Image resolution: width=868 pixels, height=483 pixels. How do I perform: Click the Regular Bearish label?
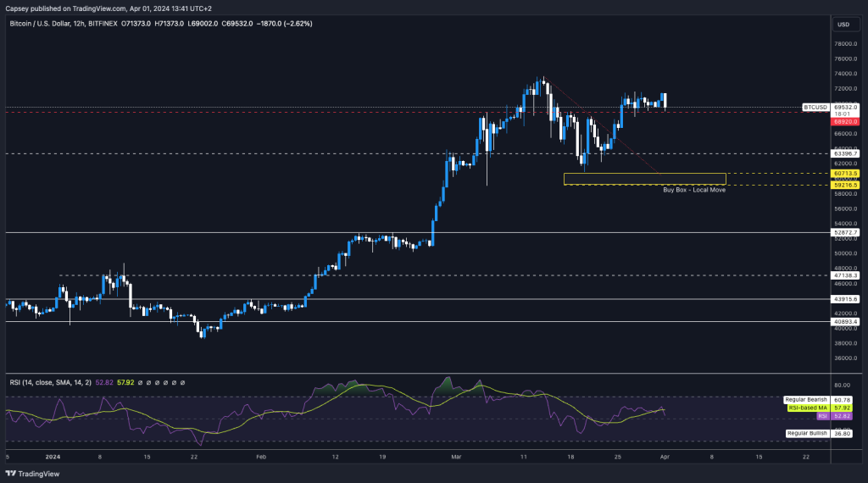pyautogui.click(x=805, y=399)
